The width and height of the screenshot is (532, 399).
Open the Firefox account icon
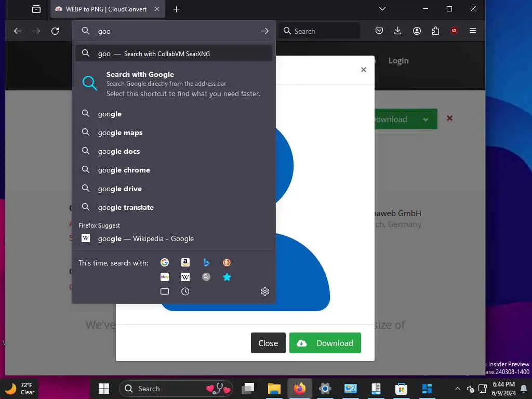417,31
